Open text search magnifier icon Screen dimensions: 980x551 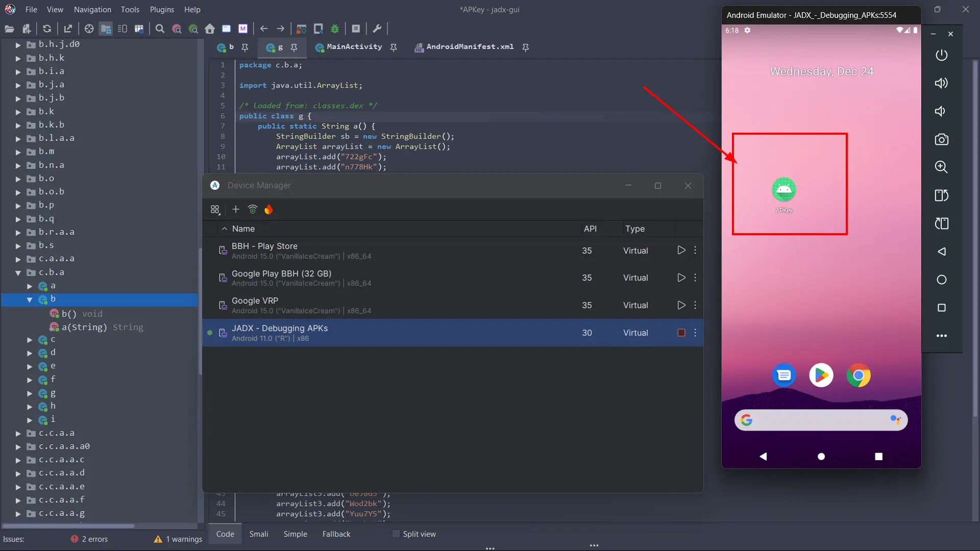(160, 29)
